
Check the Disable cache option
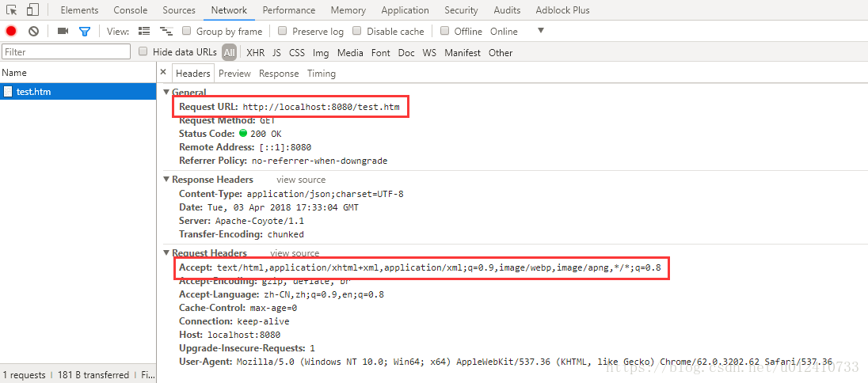tap(357, 31)
